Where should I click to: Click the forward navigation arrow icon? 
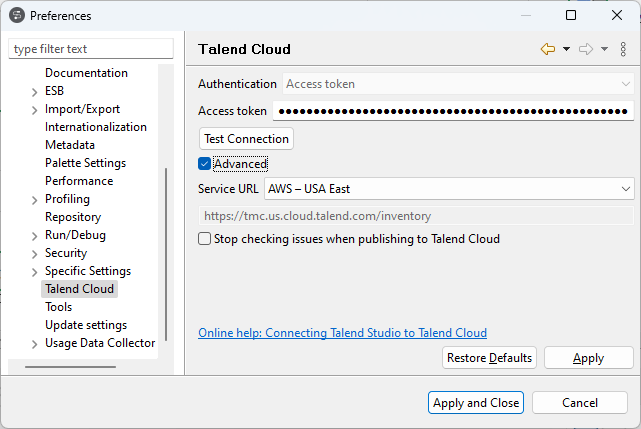click(x=586, y=49)
